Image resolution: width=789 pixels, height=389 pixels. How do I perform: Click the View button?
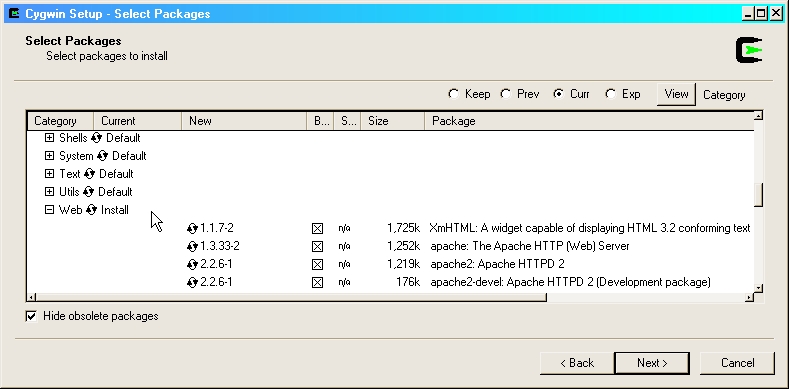click(x=676, y=94)
